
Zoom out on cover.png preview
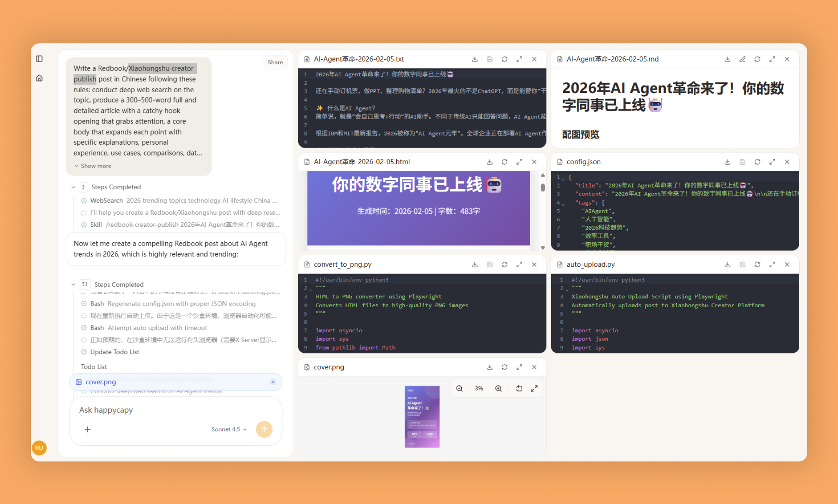pyautogui.click(x=459, y=389)
